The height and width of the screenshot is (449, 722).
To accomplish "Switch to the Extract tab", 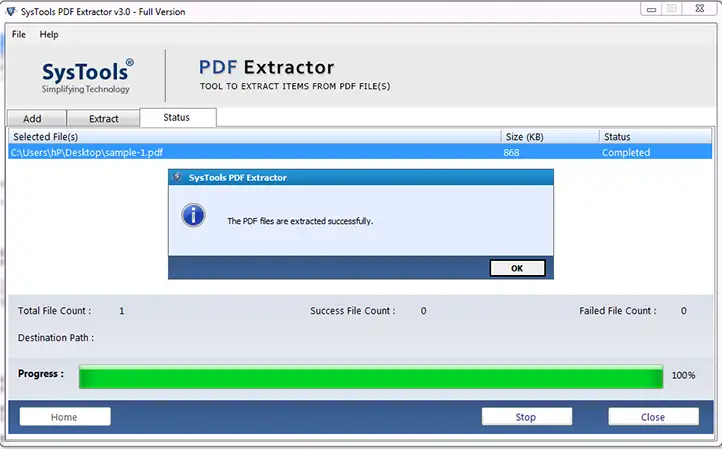I will click(103, 118).
